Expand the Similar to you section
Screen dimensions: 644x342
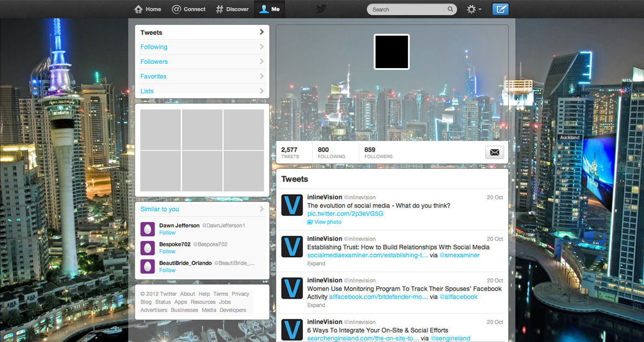click(x=261, y=209)
